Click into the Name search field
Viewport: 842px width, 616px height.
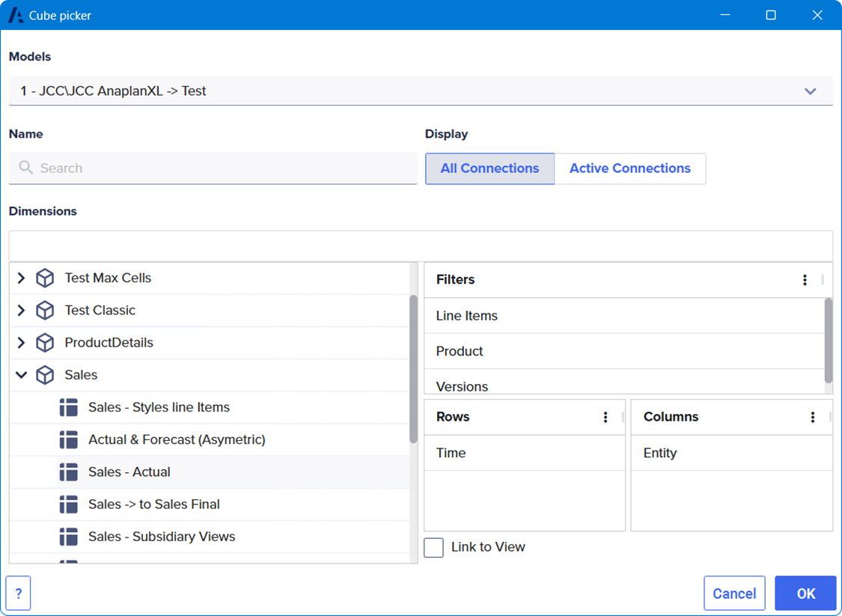click(x=213, y=168)
